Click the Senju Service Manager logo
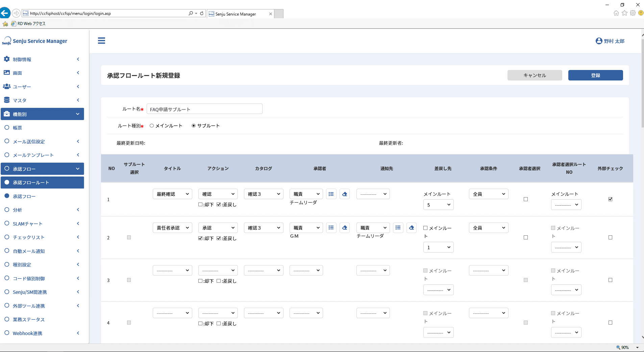644x352 pixels. (x=35, y=41)
